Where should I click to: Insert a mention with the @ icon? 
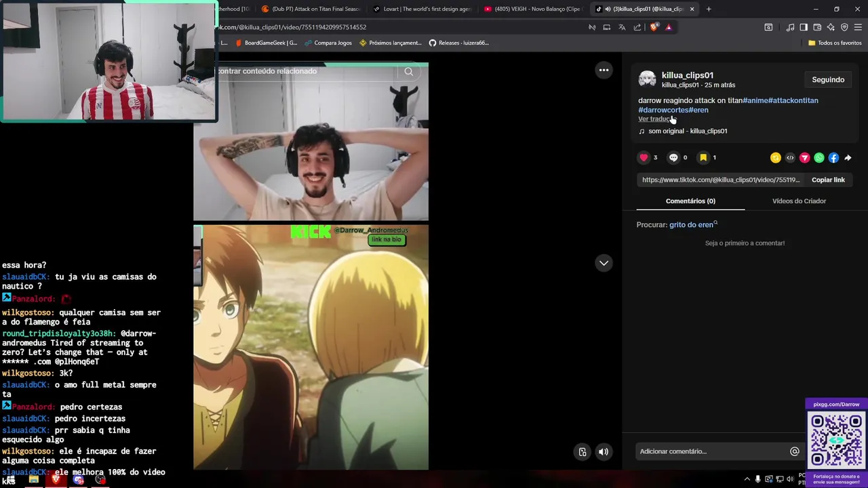pyautogui.click(x=795, y=451)
